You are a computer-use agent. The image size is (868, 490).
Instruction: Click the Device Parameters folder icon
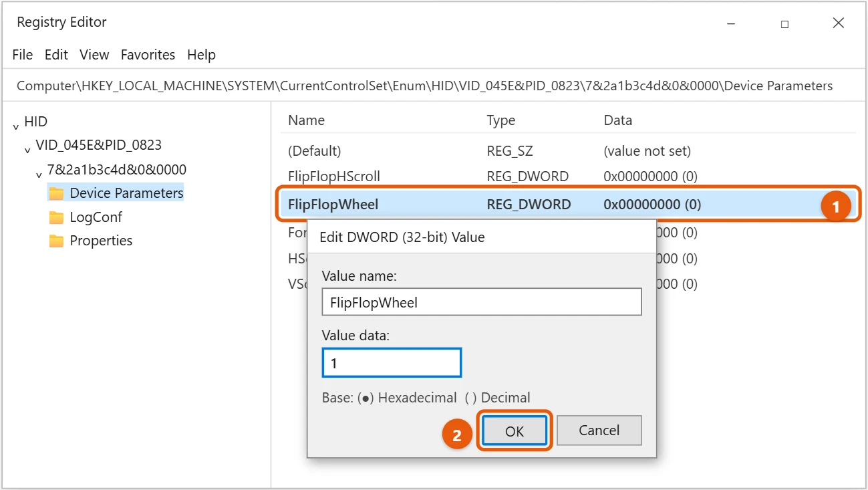56,193
